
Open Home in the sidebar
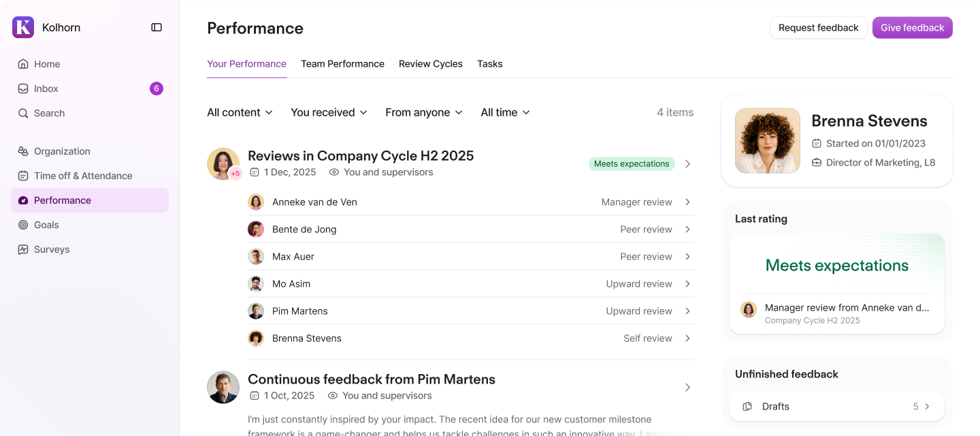[90, 64]
